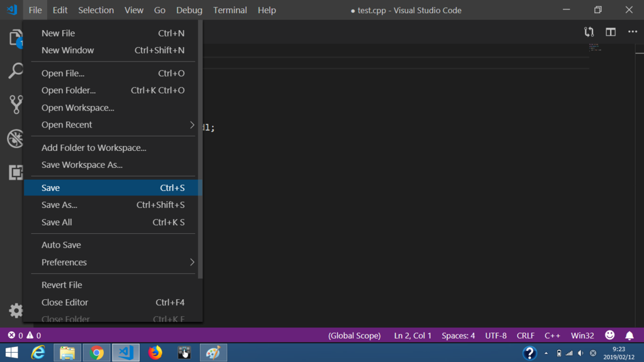Open notifications bell in status bar
Screen dimensions: 644x362
(629, 336)
